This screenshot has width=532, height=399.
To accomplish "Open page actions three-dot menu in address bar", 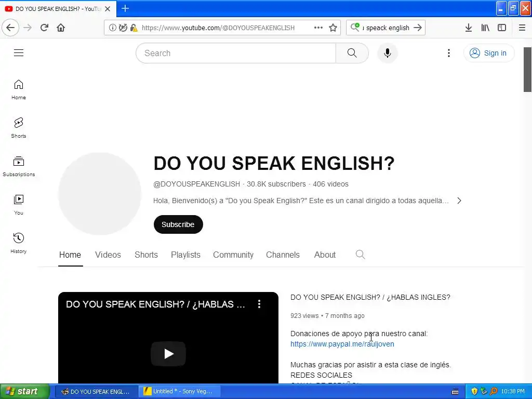I will [x=318, y=28].
